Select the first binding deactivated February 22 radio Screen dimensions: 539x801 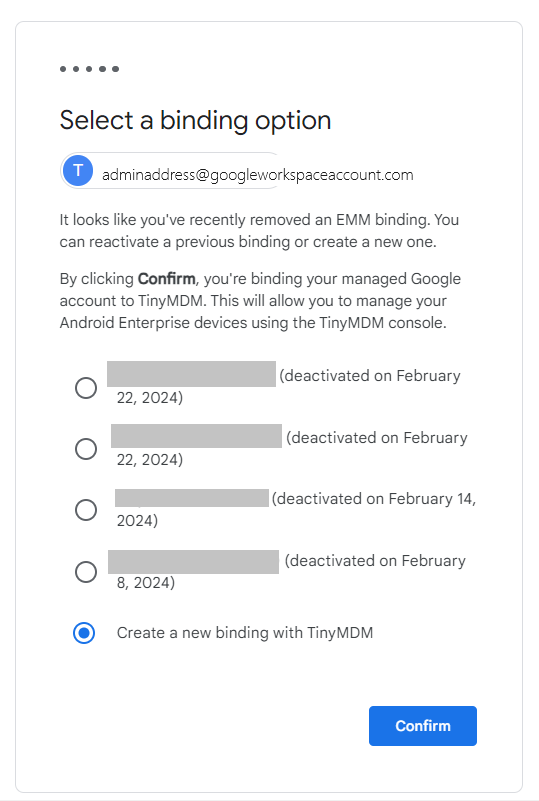86,388
